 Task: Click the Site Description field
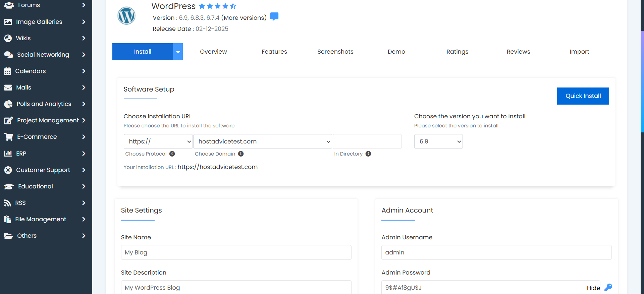pos(236,287)
